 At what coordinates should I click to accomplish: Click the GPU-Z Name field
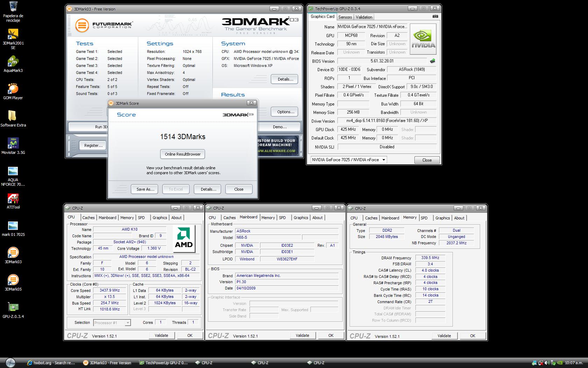[372, 27]
